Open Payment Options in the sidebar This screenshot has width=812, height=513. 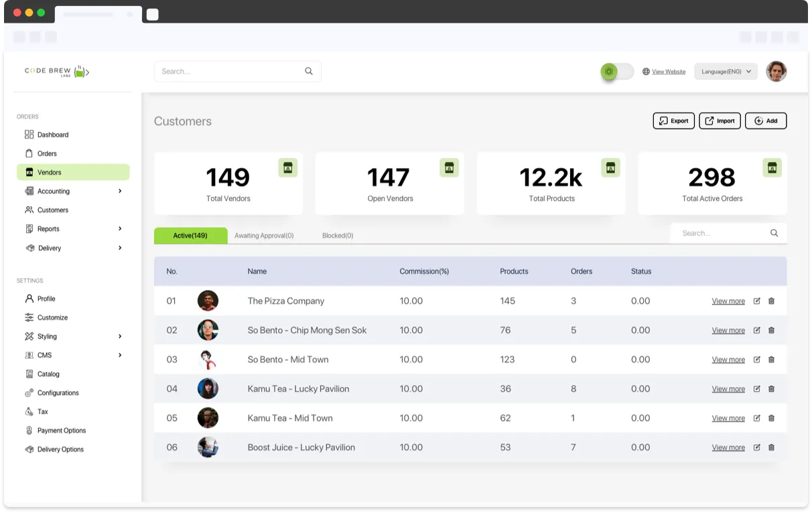[x=62, y=431]
